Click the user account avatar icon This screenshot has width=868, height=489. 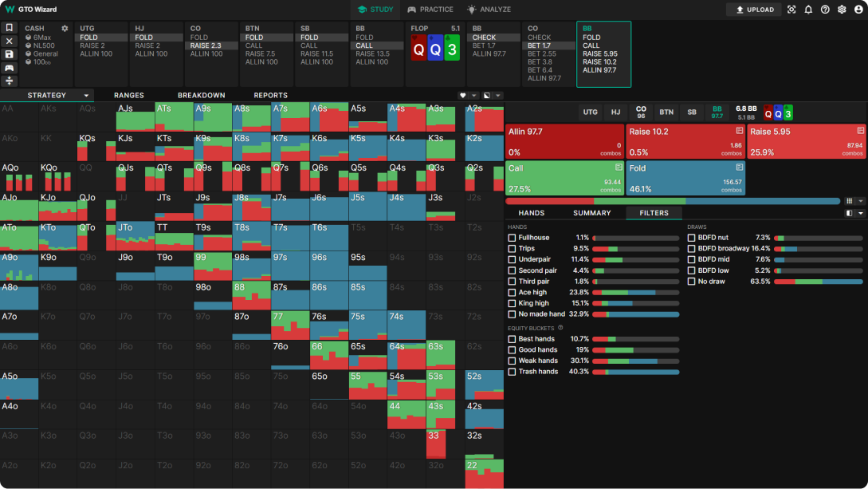[x=858, y=10]
